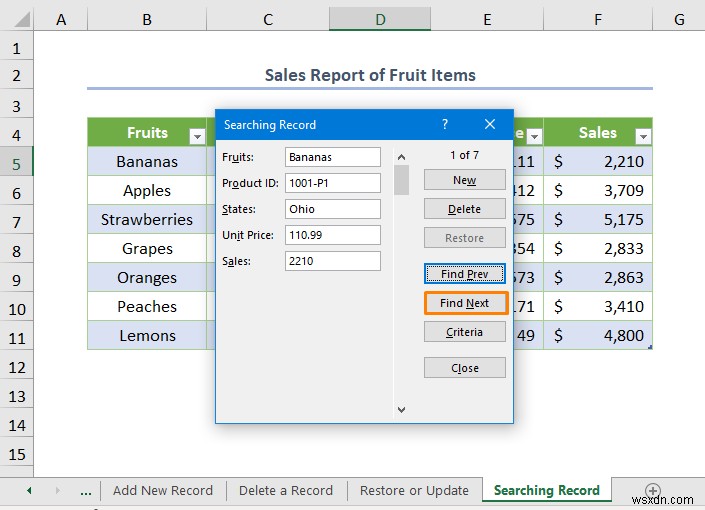Select all cells via the corner triangle
Viewport: 705px width, 510px height.
coord(21,19)
